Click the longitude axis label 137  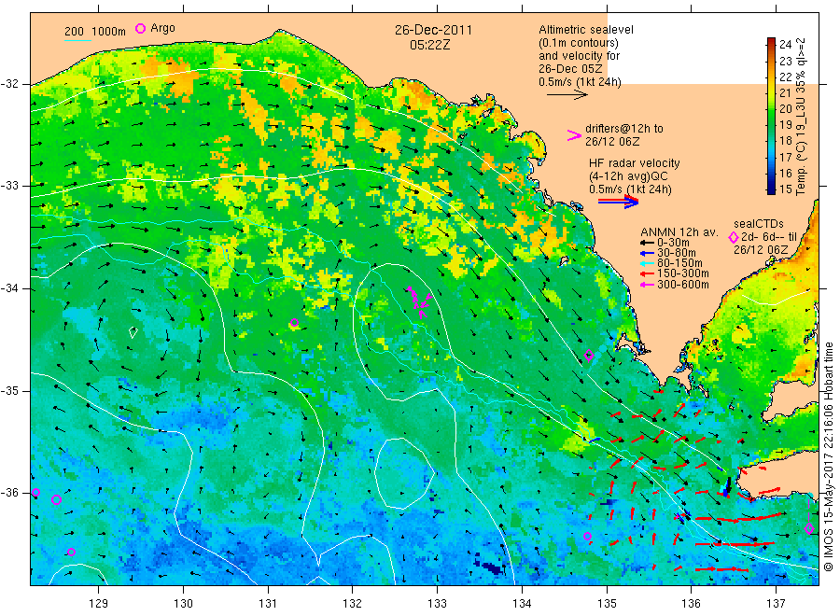776,604
